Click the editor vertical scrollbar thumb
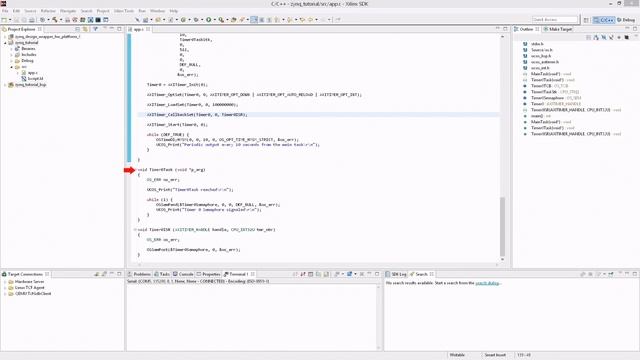The height and width of the screenshot is (360, 640). tap(502, 227)
